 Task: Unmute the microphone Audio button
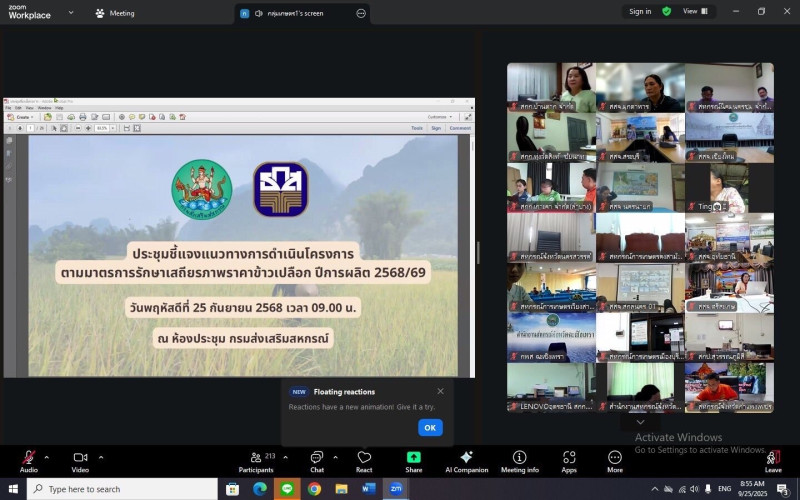[28, 459]
